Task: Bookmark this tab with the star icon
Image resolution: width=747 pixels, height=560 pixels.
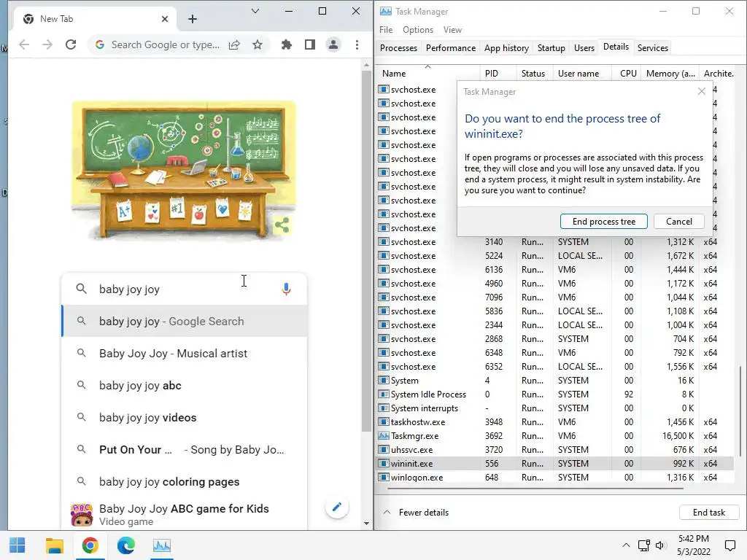Action: (258, 44)
